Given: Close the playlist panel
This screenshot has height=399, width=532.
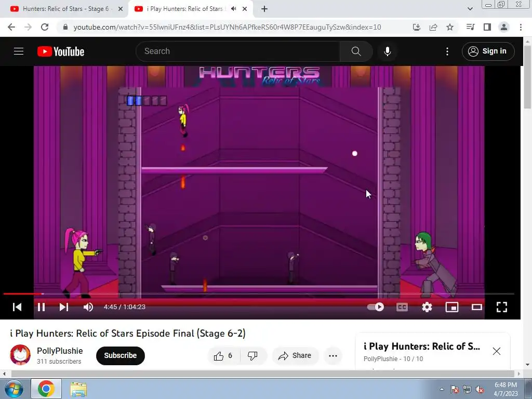Looking at the screenshot, I should click(496, 351).
